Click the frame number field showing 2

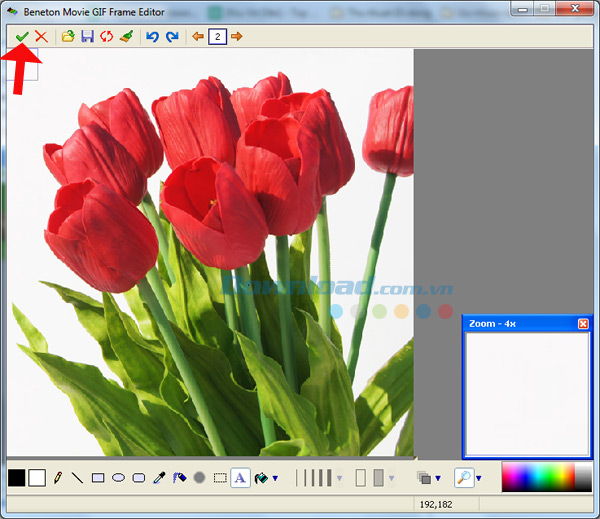click(217, 37)
